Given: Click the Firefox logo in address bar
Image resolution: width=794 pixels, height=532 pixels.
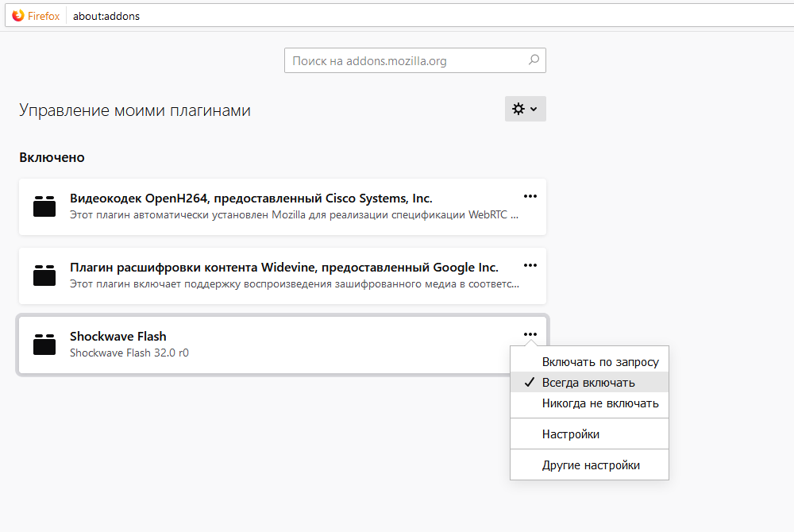Looking at the screenshot, I should tap(18, 16).
